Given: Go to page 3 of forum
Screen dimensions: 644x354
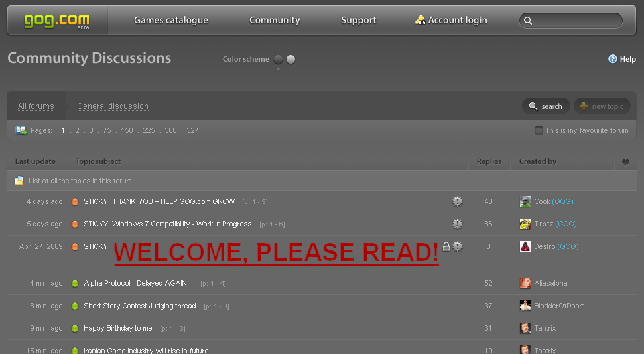Looking at the screenshot, I should click(91, 130).
